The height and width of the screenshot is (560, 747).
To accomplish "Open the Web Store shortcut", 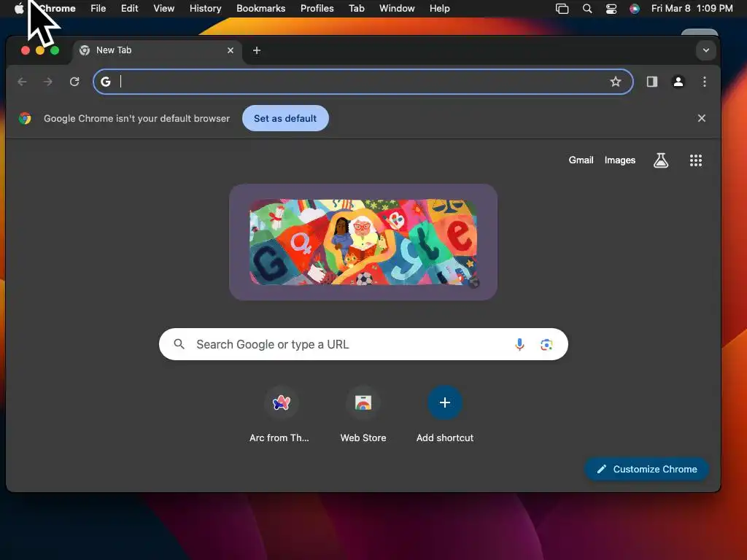I will point(363,414).
